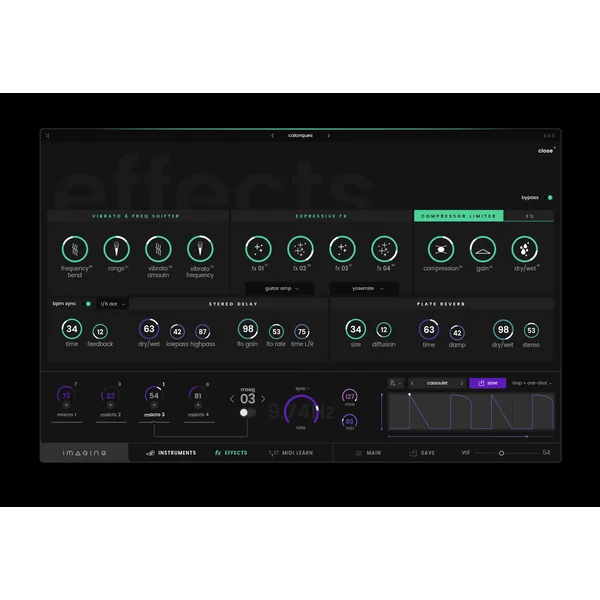
Task: Switch to the EQ tab
Action: tap(529, 216)
